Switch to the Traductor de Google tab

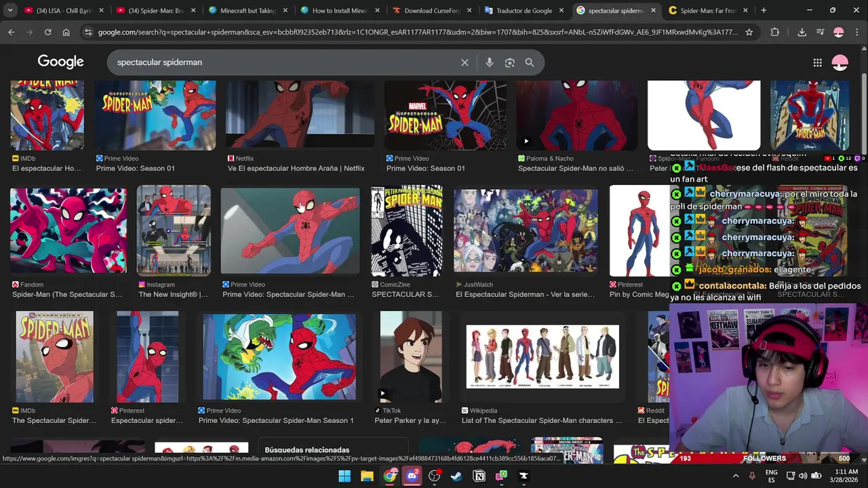524,10
